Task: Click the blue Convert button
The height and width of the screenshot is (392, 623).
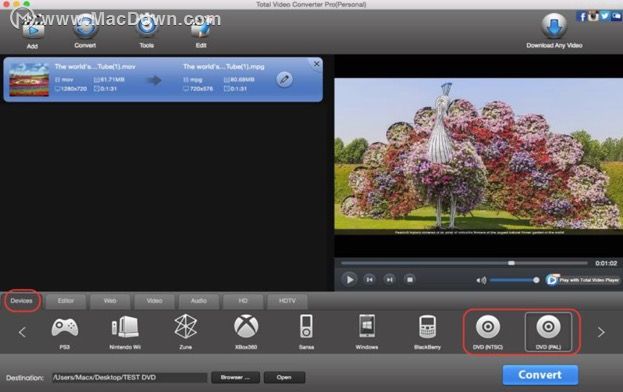Action: coord(540,375)
